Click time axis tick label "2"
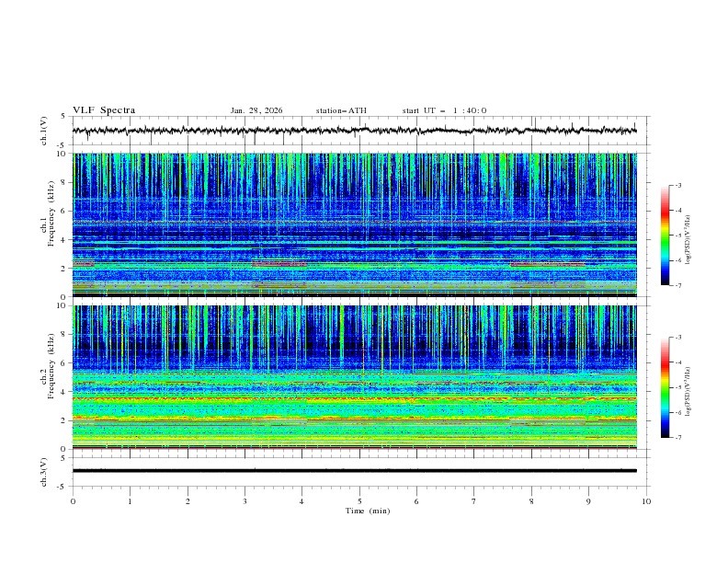 pyautogui.click(x=188, y=501)
